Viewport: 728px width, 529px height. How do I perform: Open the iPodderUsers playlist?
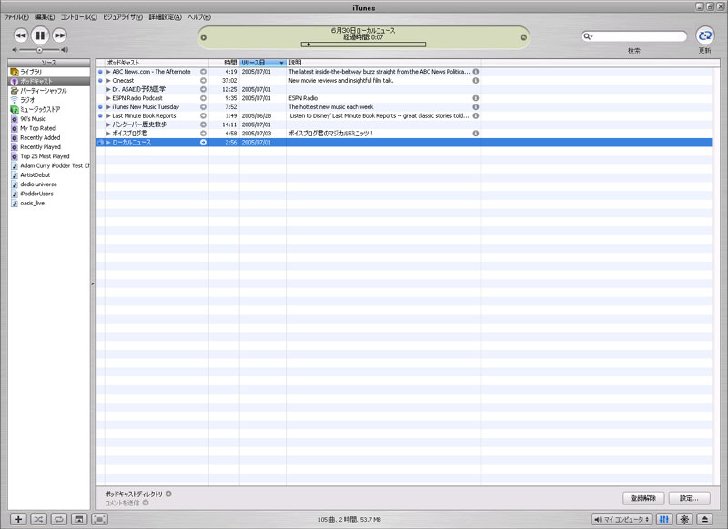click(x=49, y=193)
